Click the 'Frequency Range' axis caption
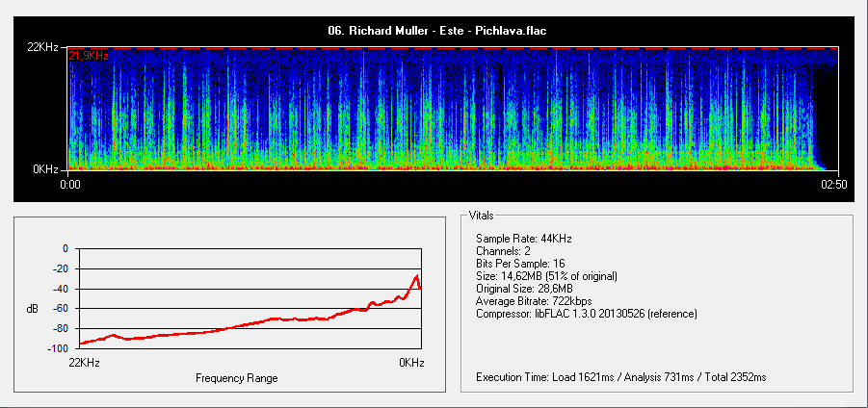The image size is (868, 408). click(236, 378)
